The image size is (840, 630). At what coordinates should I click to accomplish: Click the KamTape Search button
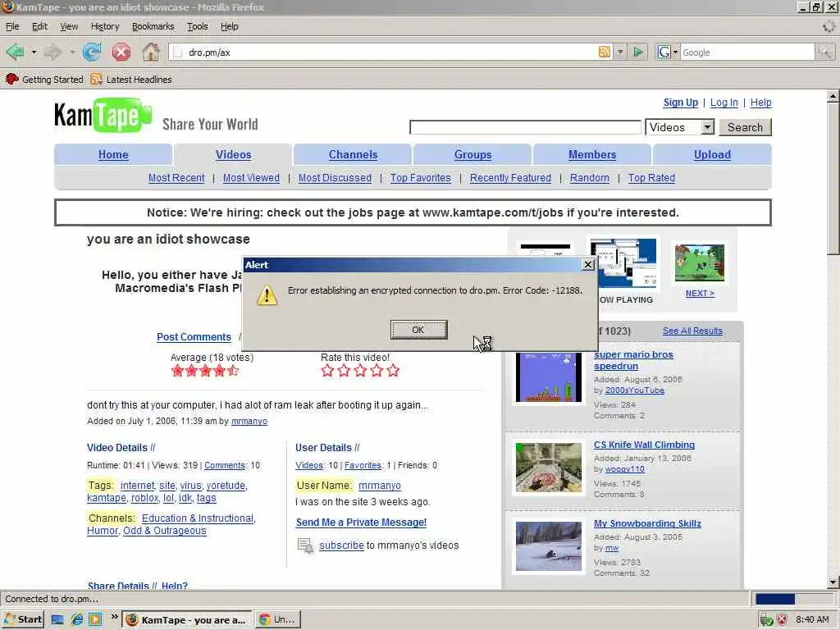[x=745, y=127]
